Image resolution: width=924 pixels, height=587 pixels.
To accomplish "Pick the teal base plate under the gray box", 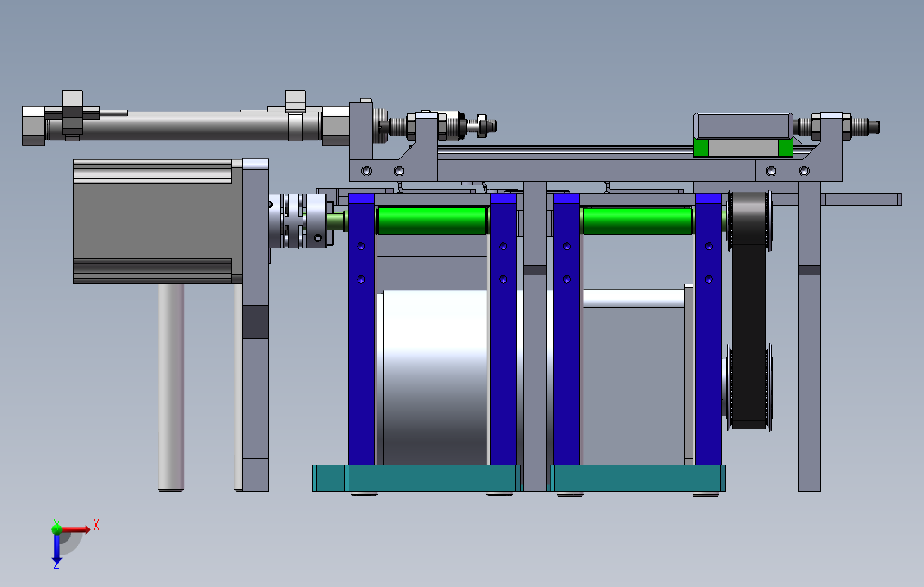I will coord(639,478).
